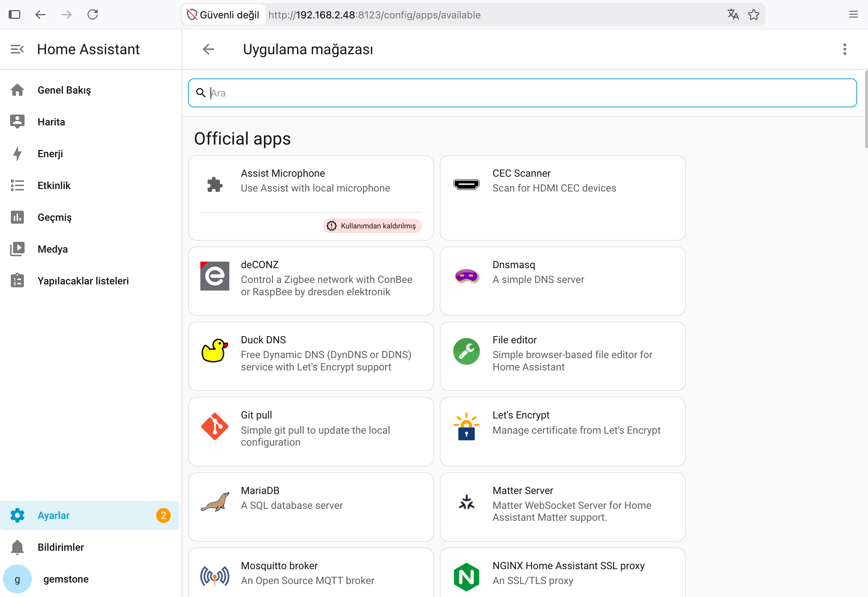The width and height of the screenshot is (868, 597).
Task: Open the File editor app card
Action: (x=562, y=356)
